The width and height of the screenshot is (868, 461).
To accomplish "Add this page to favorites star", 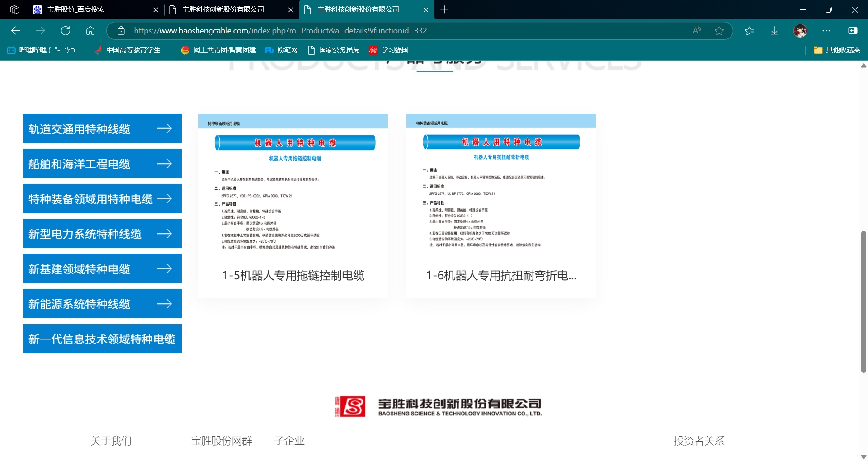I will [719, 31].
